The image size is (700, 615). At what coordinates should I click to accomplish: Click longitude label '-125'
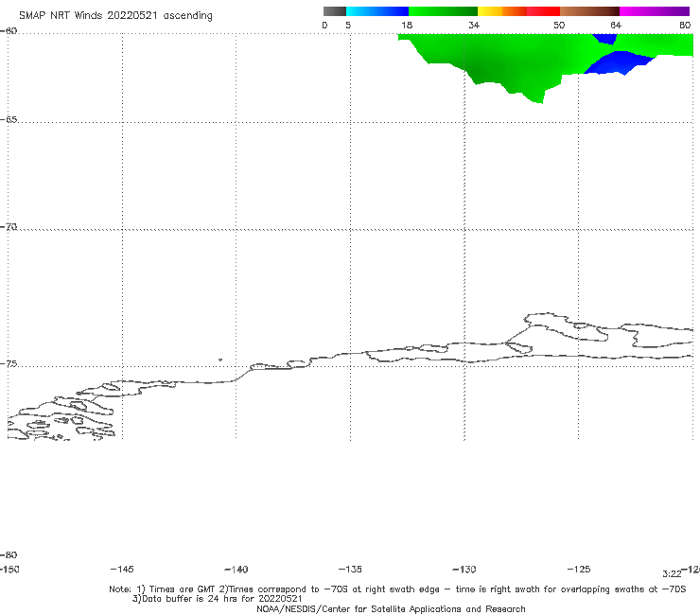[x=579, y=569]
